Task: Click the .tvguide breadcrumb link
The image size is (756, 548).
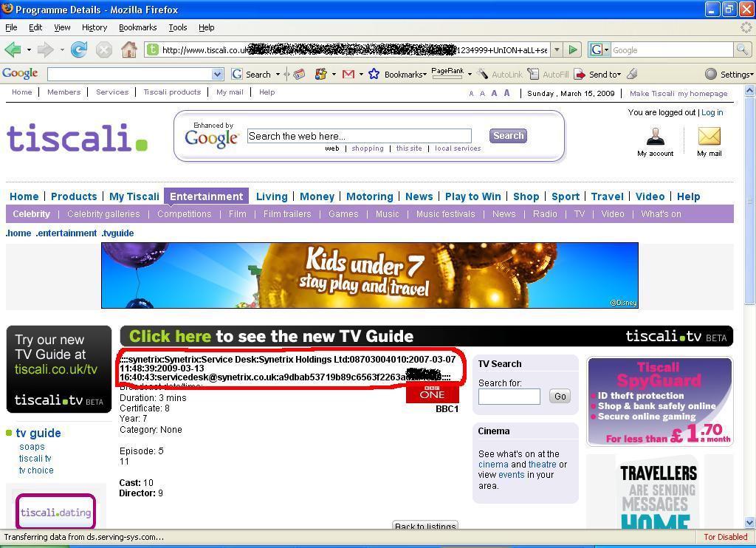Action: pyautogui.click(x=117, y=233)
